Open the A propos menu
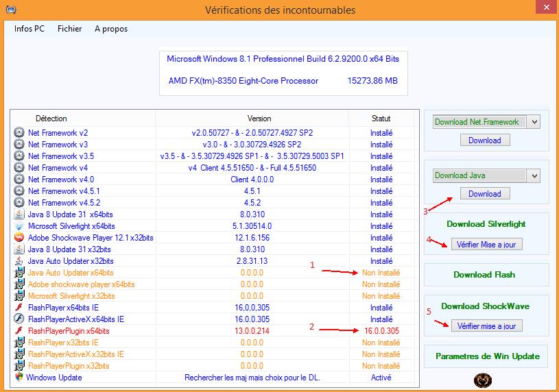This screenshot has width=559, height=392. (x=111, y=29)
